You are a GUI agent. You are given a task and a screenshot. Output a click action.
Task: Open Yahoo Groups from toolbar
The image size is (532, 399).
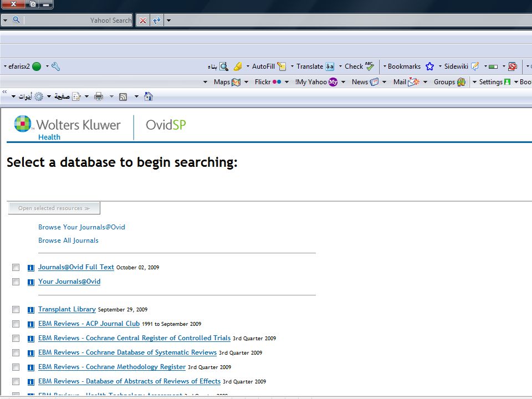click(449, 82)
